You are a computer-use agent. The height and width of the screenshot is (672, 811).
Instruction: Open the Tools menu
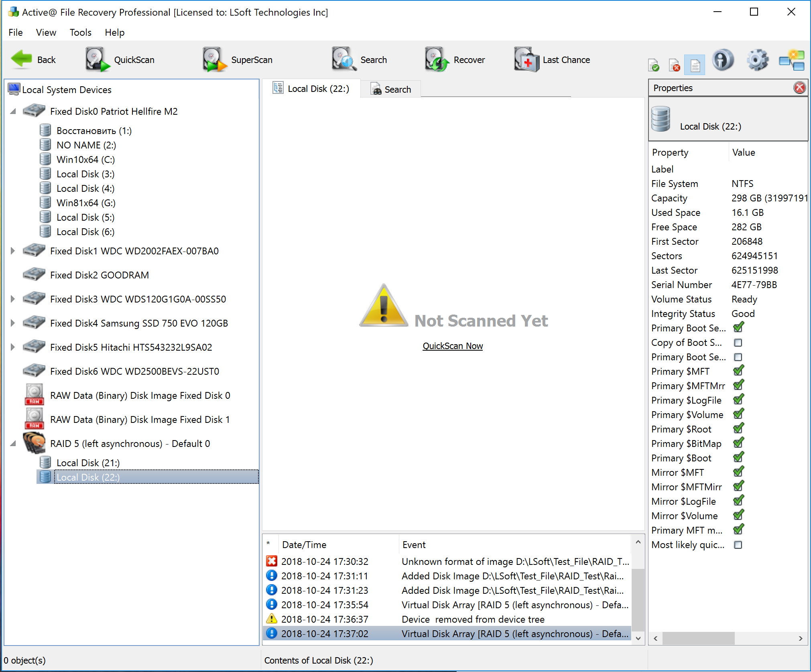80,32
